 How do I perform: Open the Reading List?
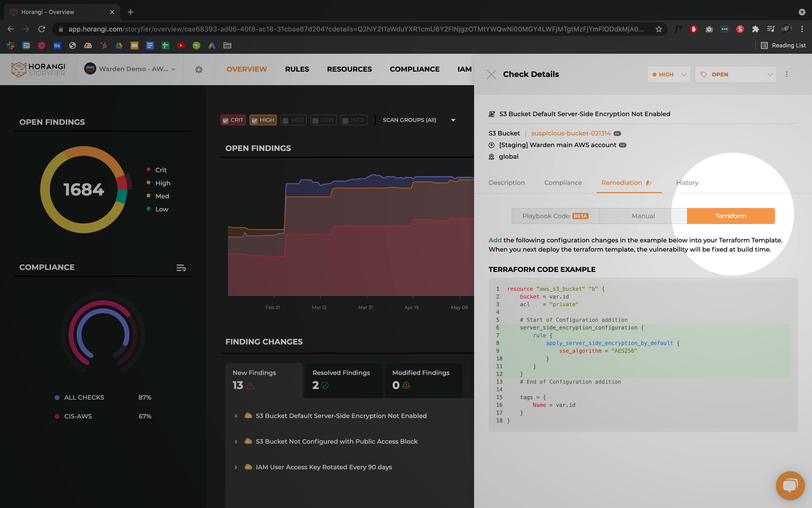point(783,45)
